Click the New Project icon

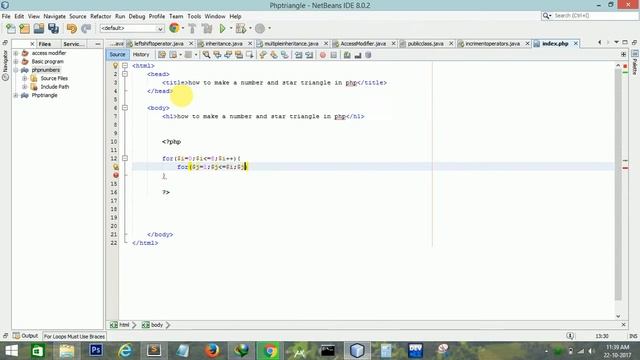click(x=24, y=28)
